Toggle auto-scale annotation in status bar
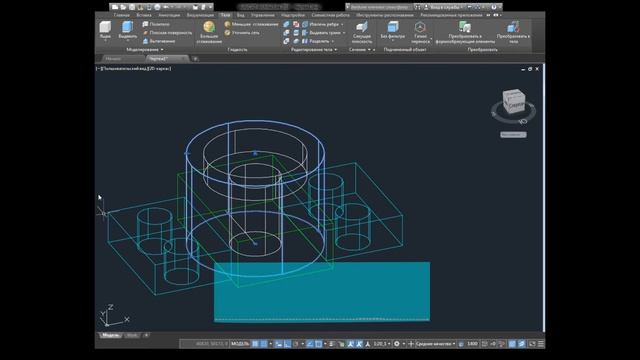This screenshot has width=640, height=360. (x=359, y=344)
